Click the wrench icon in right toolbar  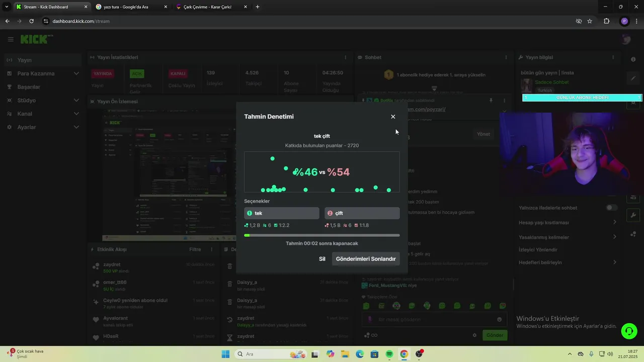(x=633, y=215)
